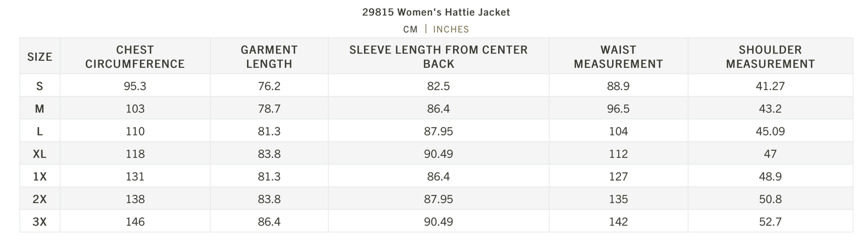Screen dimensions: 868x243
Task: Select the Sleeve Length From Center Back header
Action: pos(439,57)
